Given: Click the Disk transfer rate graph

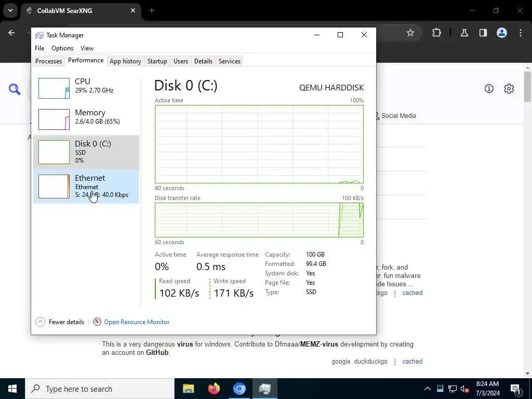Looking at the screenshot, I should [259, 220].
